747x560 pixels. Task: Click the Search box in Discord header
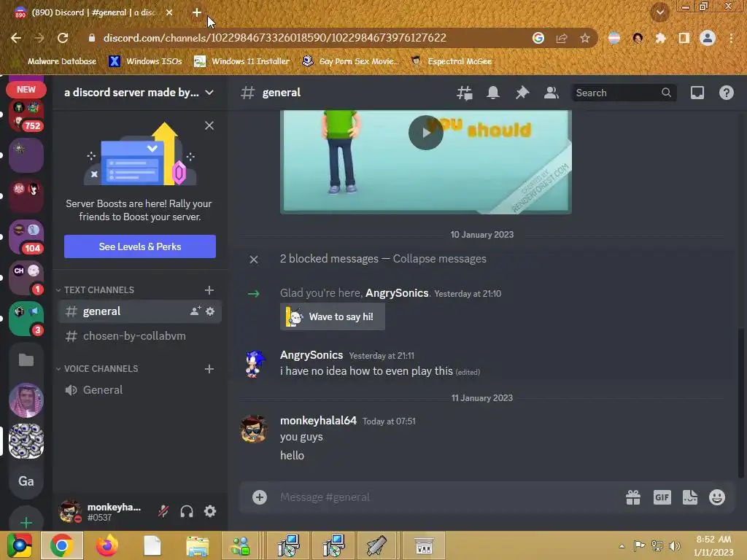point(623,93)
